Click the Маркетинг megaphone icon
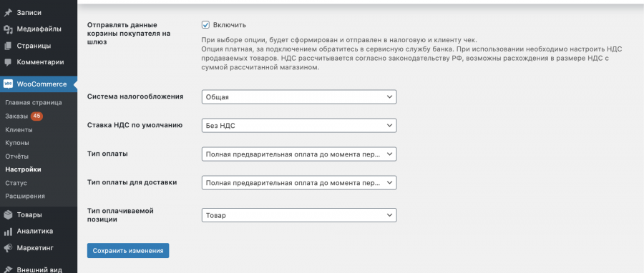The width and height of the screenshot is (644, 273). click(x=8, y=248)
